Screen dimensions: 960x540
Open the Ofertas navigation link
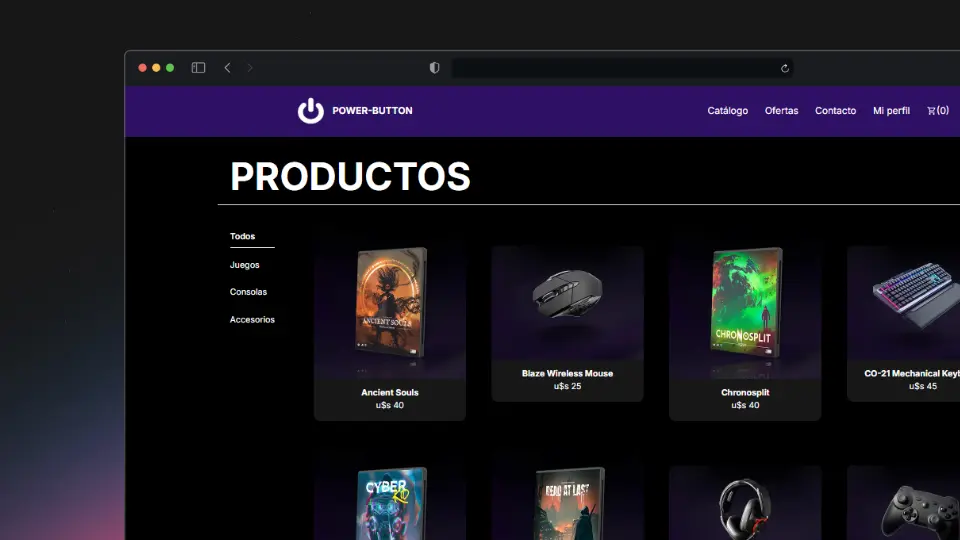click(781, 111)
